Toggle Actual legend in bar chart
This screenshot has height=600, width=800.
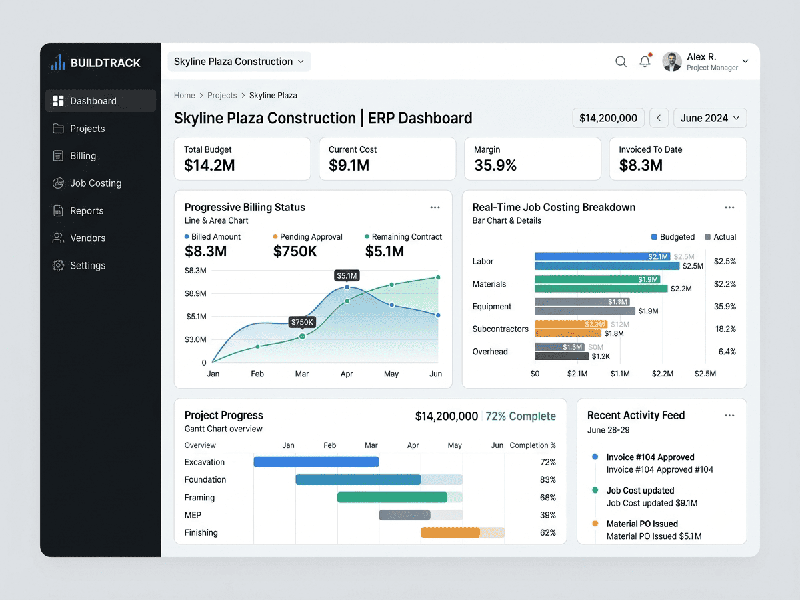(x=720, y=237)
